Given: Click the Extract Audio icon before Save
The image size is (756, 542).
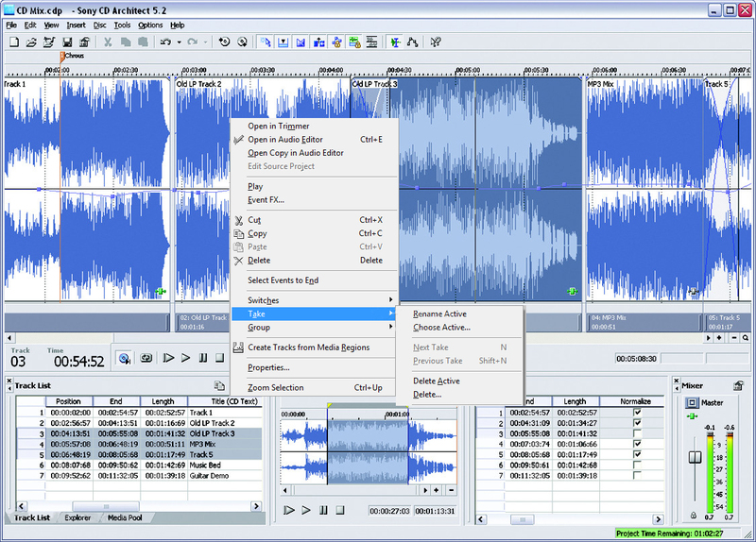Looking at the screenshot, I should point(49,42).
